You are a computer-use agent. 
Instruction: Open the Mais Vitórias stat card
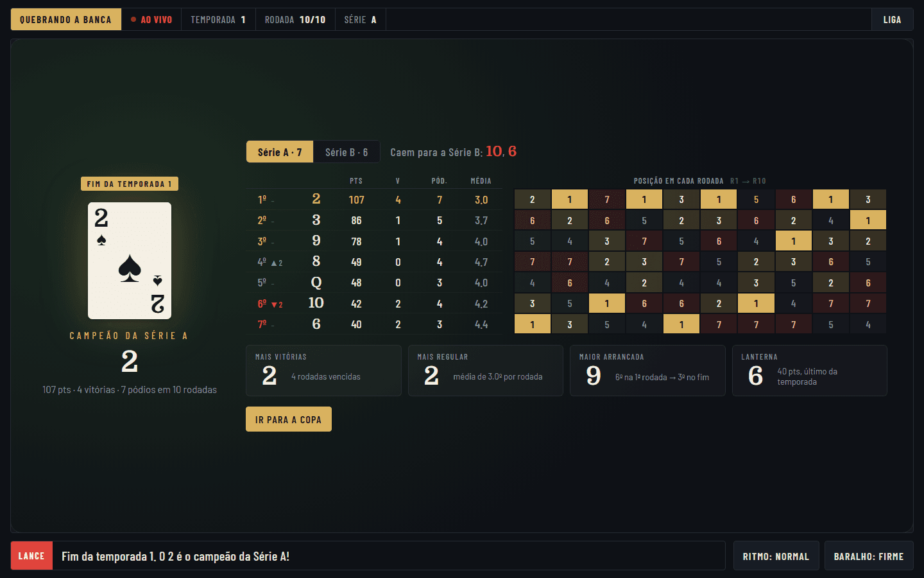[x=323, y=371]
